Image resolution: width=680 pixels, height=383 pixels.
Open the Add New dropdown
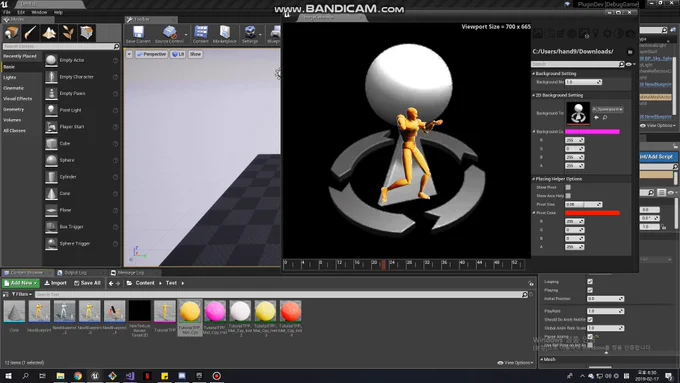pyautogui.click(x=20, y=283)
